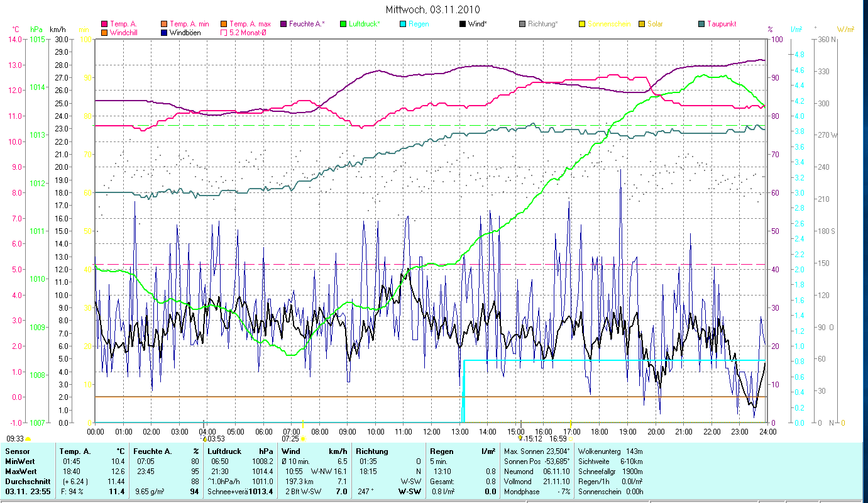Click the Windchill orange legend square
This screenshot has height=503, width=868.
point(104,32)
